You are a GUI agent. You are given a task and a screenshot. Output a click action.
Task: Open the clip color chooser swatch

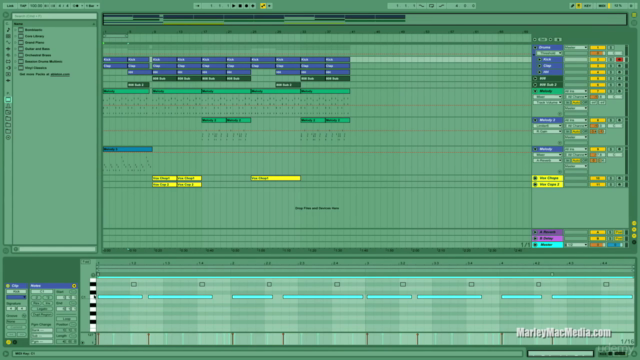[16, 298]
